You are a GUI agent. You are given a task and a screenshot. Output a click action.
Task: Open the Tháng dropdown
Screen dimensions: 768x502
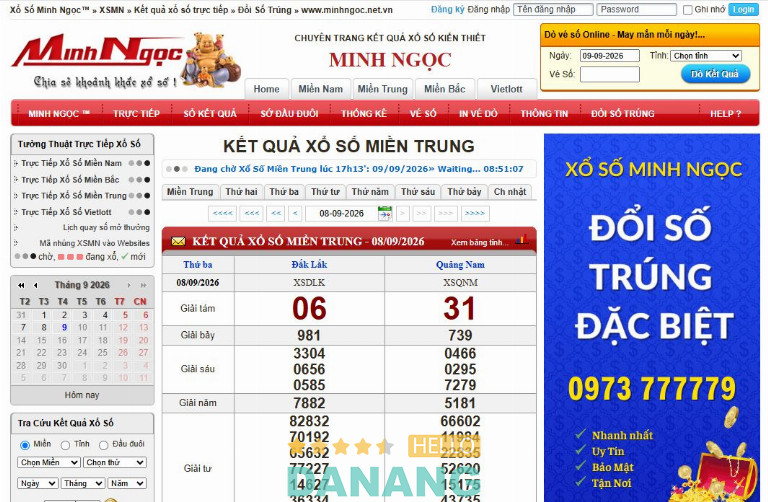[83, 483]
